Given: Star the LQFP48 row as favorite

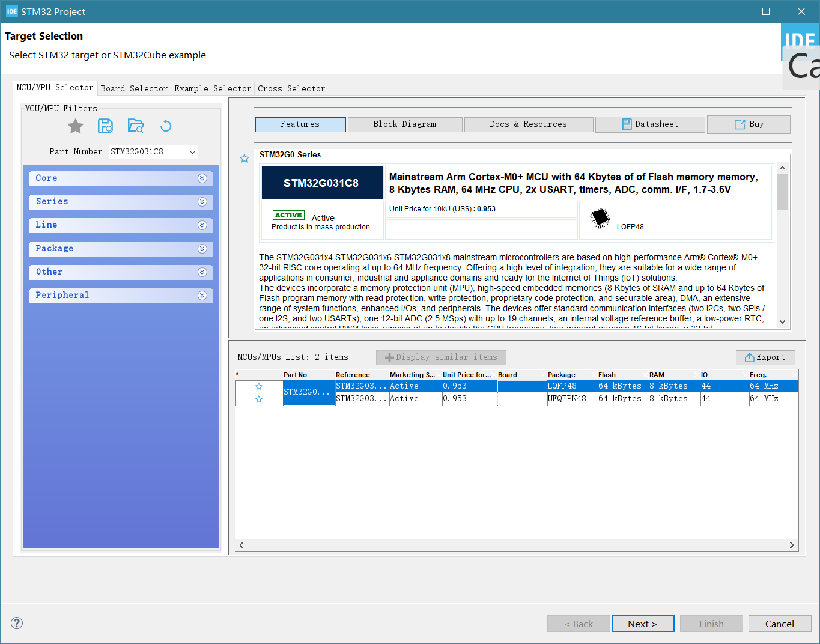Looking at the screenshot, I should click(x=259, y=386).
